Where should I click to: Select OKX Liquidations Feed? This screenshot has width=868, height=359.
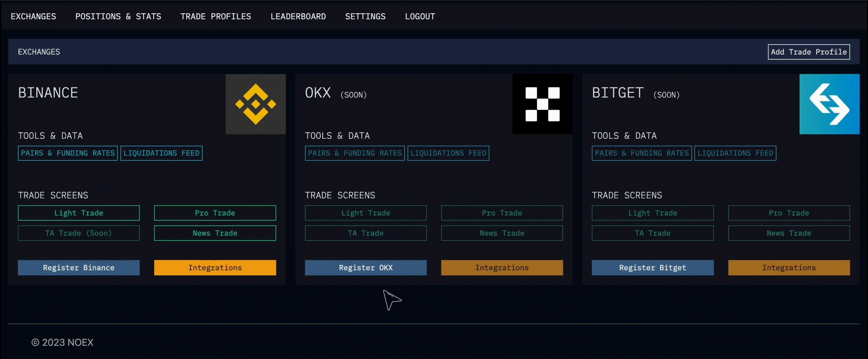pos(448,153)
